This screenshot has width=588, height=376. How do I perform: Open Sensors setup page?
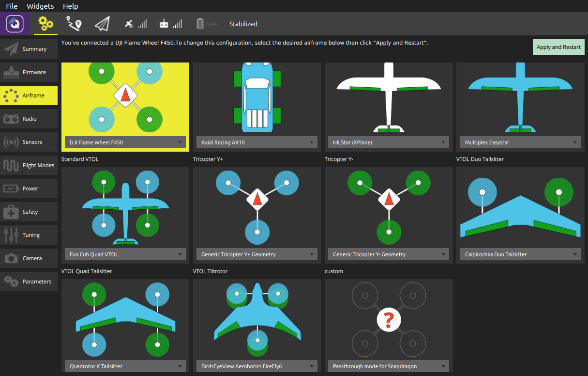29,142
